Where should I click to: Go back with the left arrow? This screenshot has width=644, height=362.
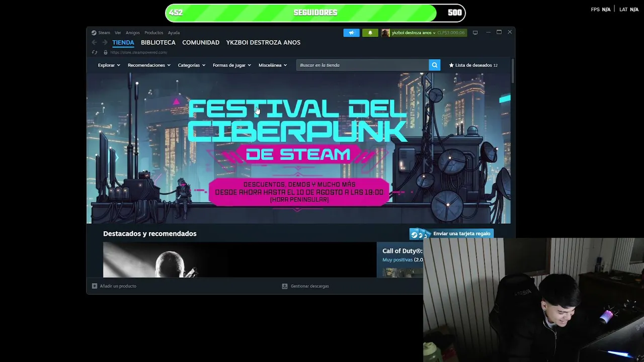(x=94, y=42)
